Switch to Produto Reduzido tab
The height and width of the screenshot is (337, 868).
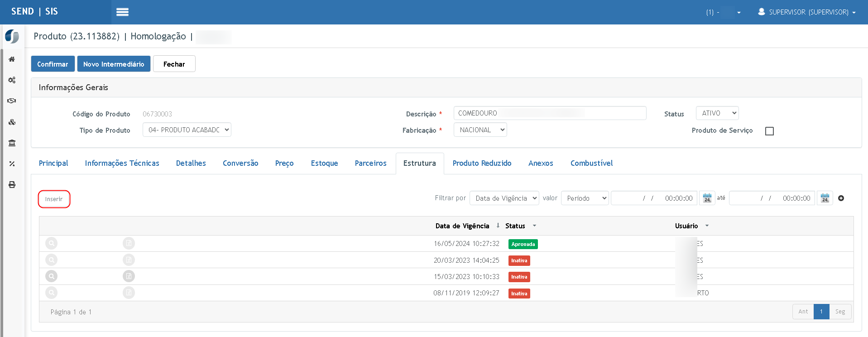[482, 163]
